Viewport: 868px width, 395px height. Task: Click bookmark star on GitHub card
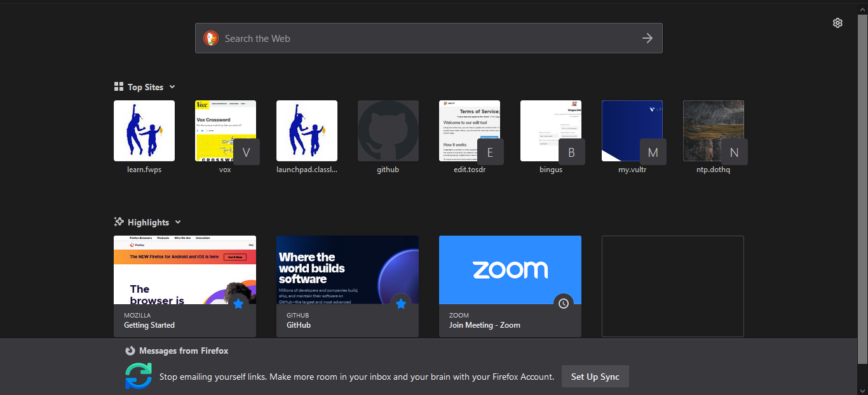click(401, 304)
